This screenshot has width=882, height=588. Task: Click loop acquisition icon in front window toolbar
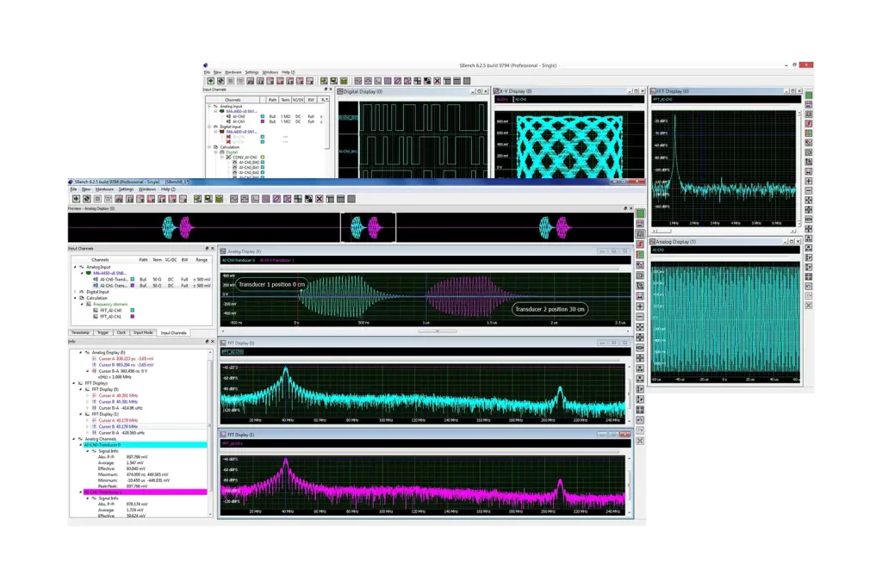pyautogui.click(x=87, y=199)
